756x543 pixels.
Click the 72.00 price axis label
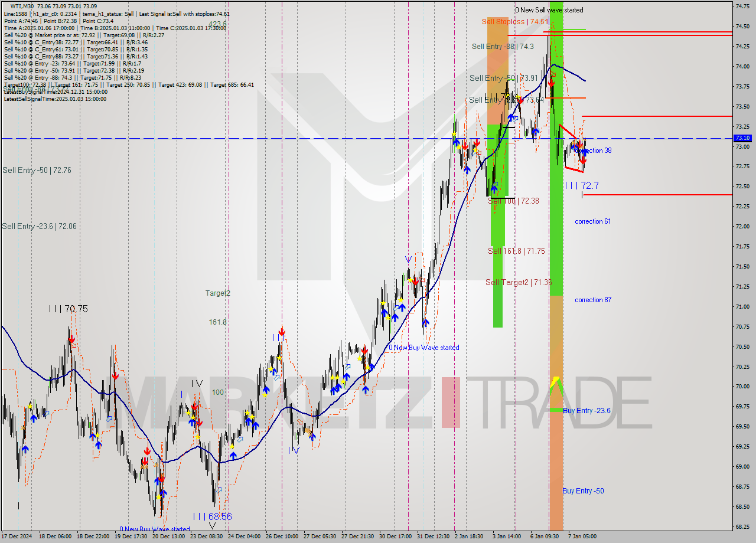pos(742,227)
